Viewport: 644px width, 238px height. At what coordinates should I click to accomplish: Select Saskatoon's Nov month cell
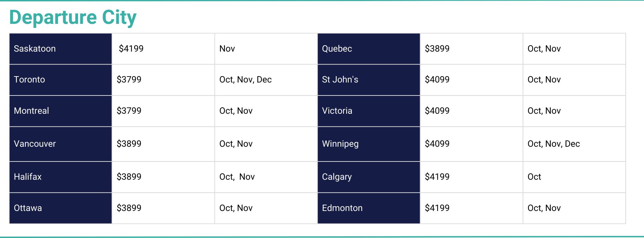click(266, 49)
